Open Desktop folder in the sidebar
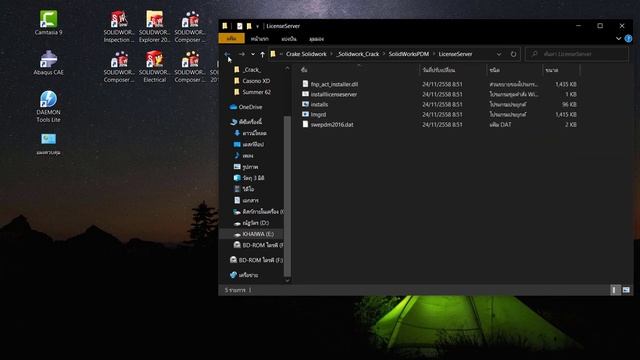Screen dimensions: 640x360 [249, 144]
